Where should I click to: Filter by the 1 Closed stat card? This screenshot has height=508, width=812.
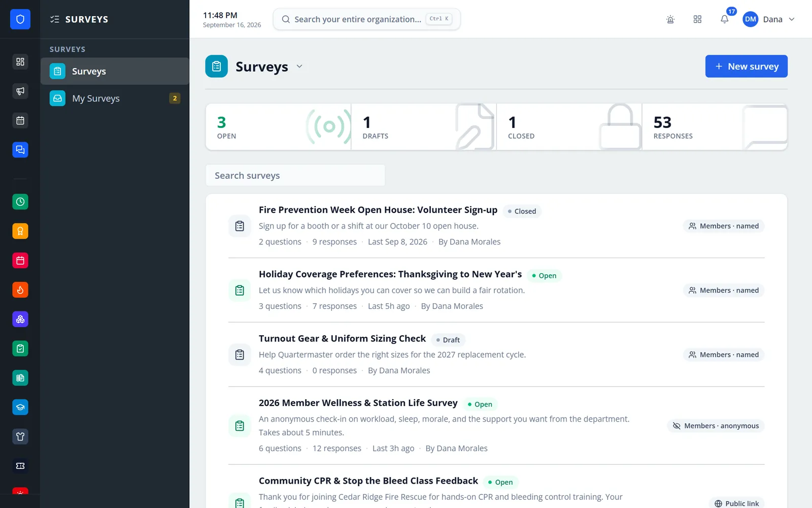569,127
